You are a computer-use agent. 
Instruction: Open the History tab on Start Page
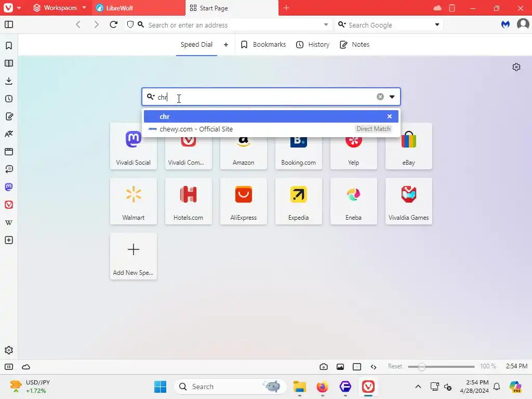pos(313,45)
